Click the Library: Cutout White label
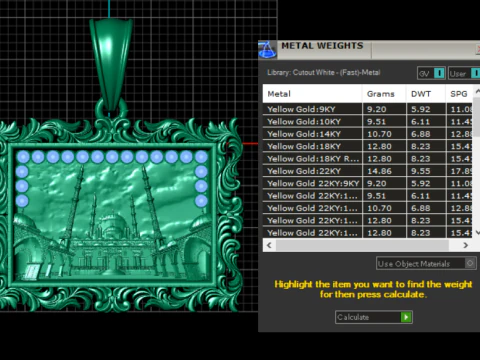480x360 pixels. click(323, 72)
